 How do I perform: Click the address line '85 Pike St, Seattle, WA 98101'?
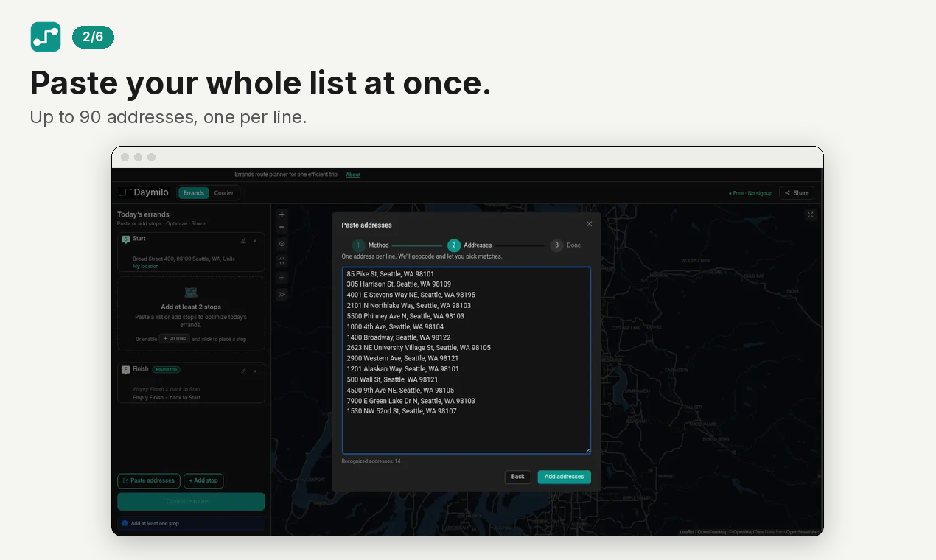click(x=391, y=273)
